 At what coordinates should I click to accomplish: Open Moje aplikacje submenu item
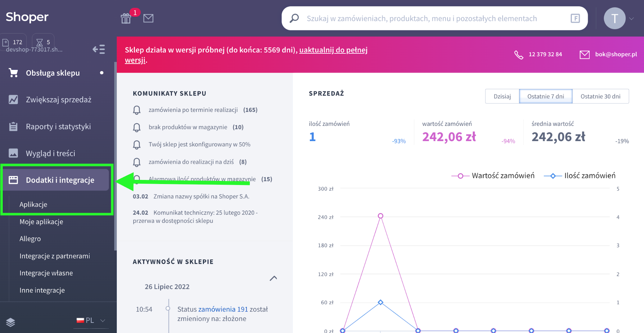pyautogui.click(x=41, y=222)
